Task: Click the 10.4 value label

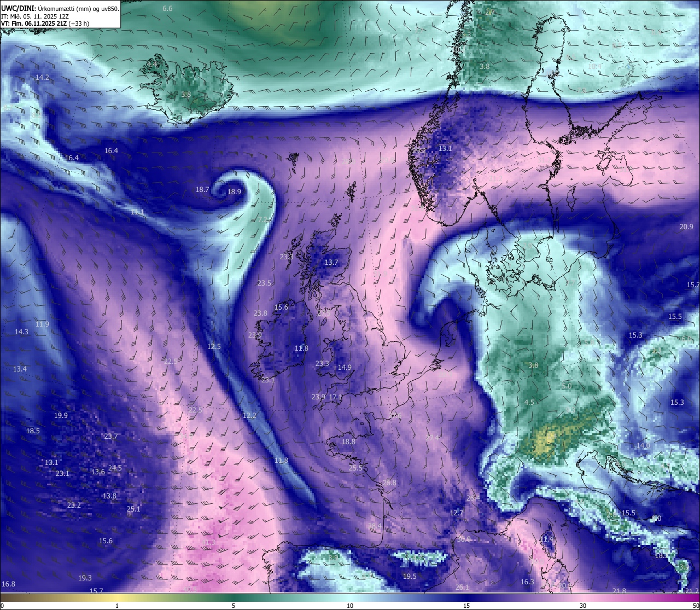Action: (x=594, y=66)
